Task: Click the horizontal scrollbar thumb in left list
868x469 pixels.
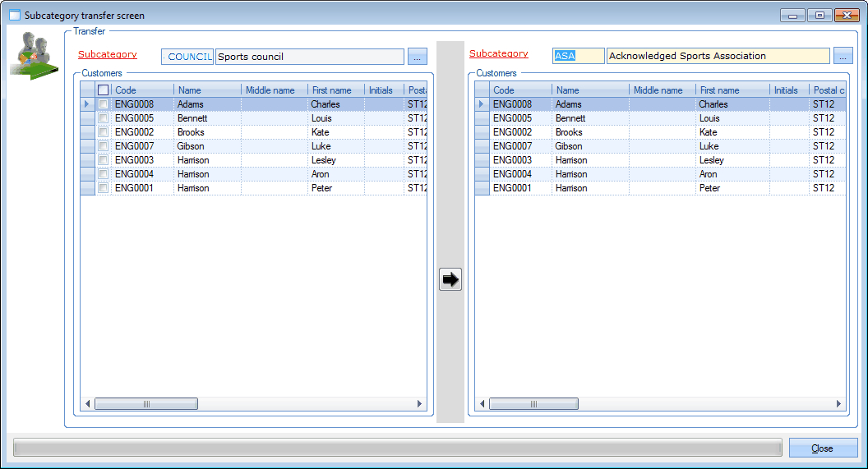Action: coord(146,404)
